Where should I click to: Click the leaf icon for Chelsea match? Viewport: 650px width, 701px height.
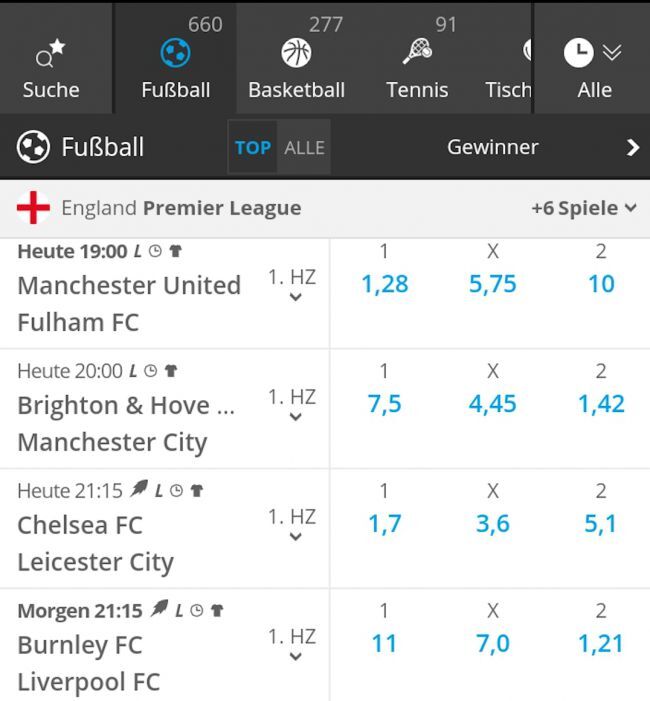pyautogui.click(x=139, y=490)
